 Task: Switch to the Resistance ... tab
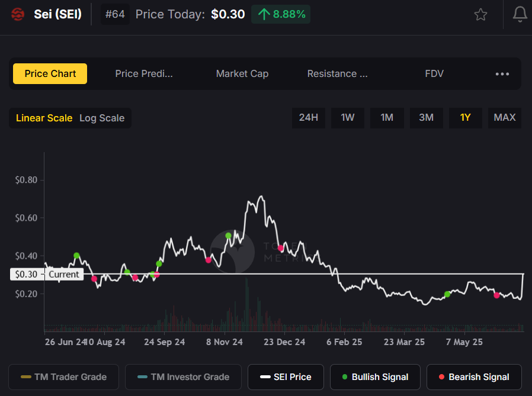click(337, 73)
